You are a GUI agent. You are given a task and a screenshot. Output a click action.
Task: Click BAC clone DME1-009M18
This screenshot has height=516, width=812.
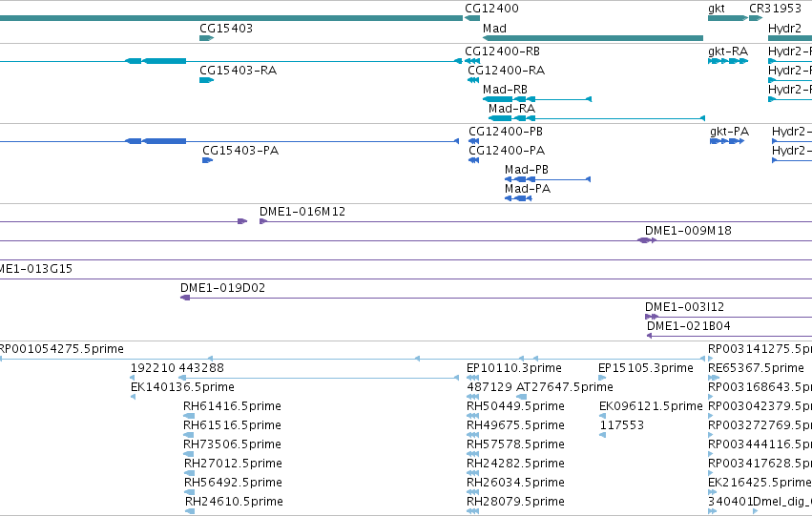[688, 231]
